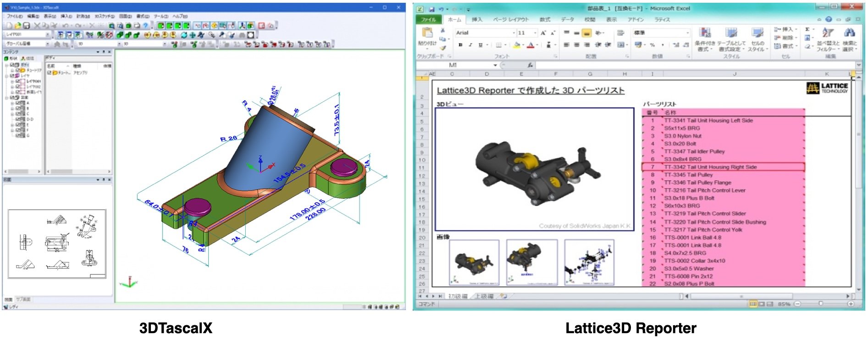
Task: Open the Name Box M1 dropdown arrow
Action: tap(495, 65)
